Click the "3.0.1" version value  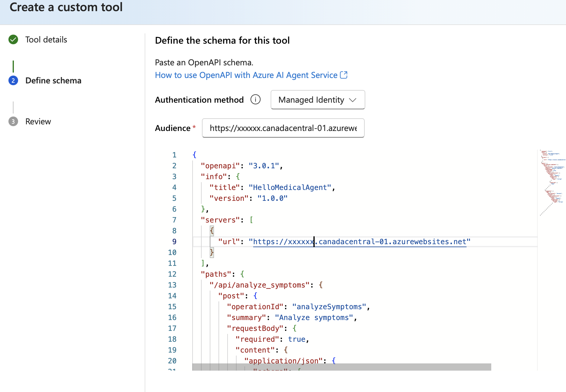[264, 166]
